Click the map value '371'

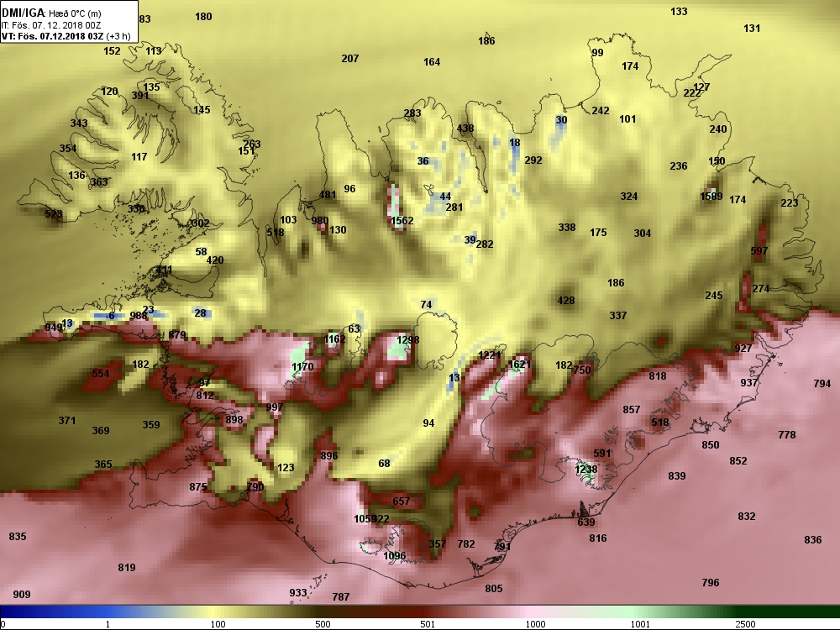(x=67, y=421)
